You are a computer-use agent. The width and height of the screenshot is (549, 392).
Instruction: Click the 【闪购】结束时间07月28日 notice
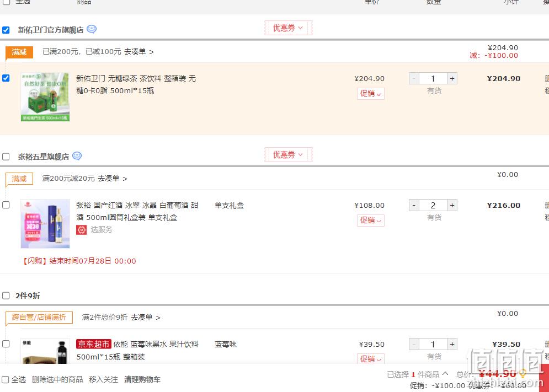pos(79,261)
